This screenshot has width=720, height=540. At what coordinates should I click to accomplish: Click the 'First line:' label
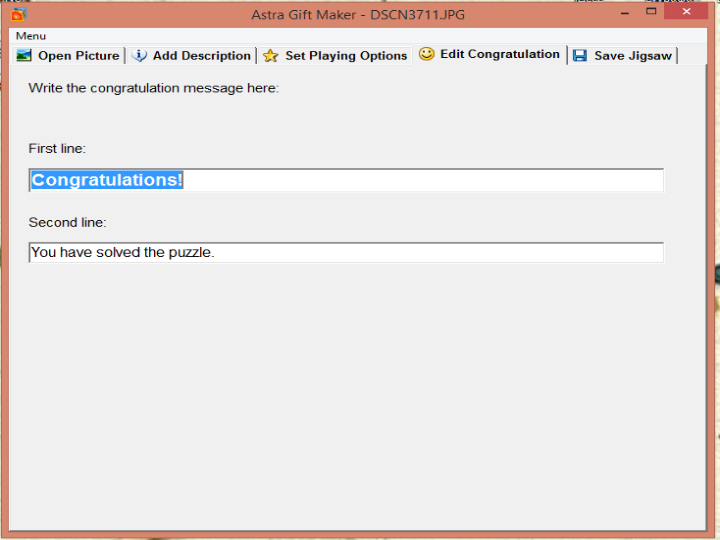pos(57,149)
